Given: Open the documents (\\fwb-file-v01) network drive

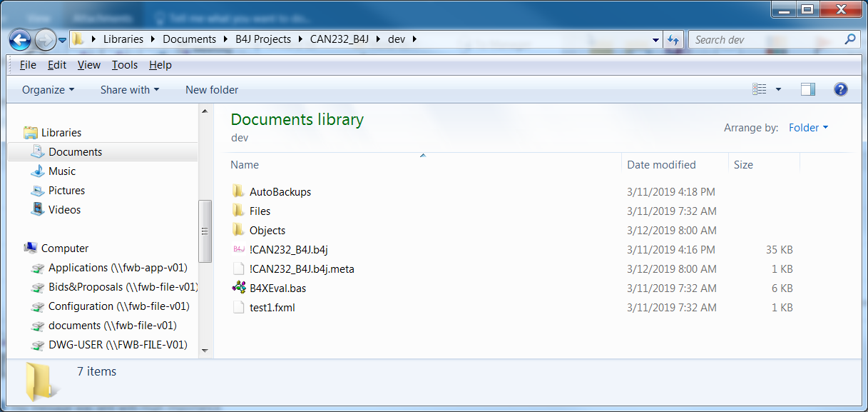Looking at the screenshot, I should coord(113,326).
